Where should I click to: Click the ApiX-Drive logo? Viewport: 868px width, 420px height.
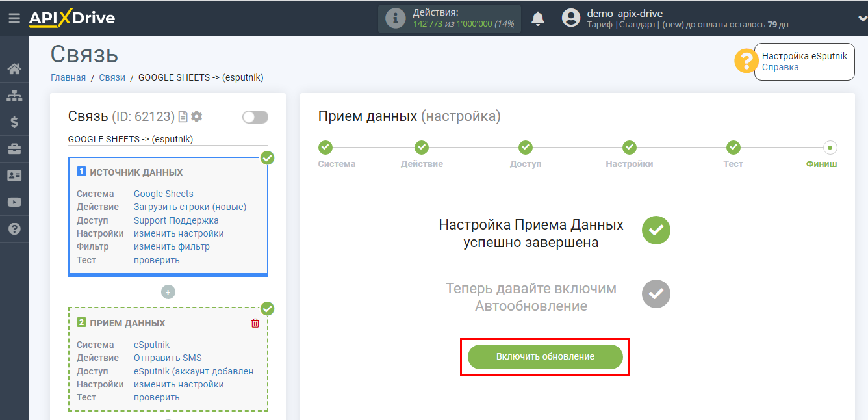[71, 18]
